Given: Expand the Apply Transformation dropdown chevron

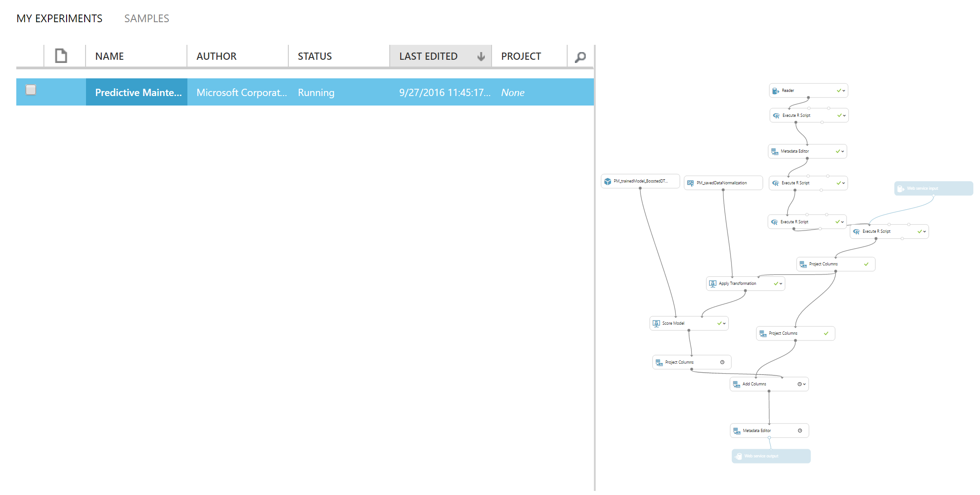Looking at the screenshot, I should click(781, 284).
